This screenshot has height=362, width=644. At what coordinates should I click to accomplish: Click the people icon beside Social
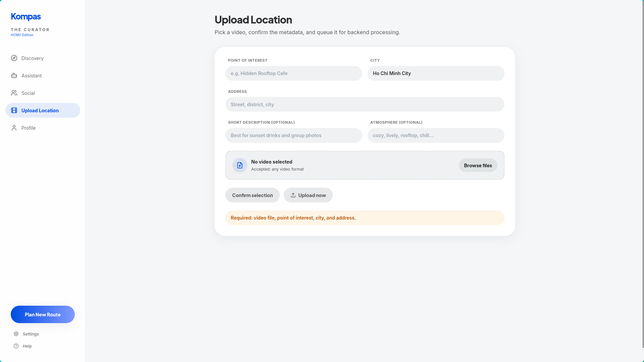14,93
